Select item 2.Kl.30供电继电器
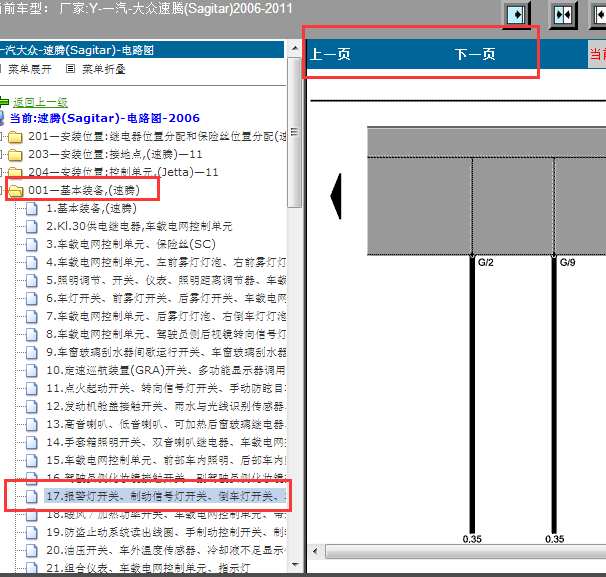The width and height of the screenshot is (606, 577). [139, 226]
